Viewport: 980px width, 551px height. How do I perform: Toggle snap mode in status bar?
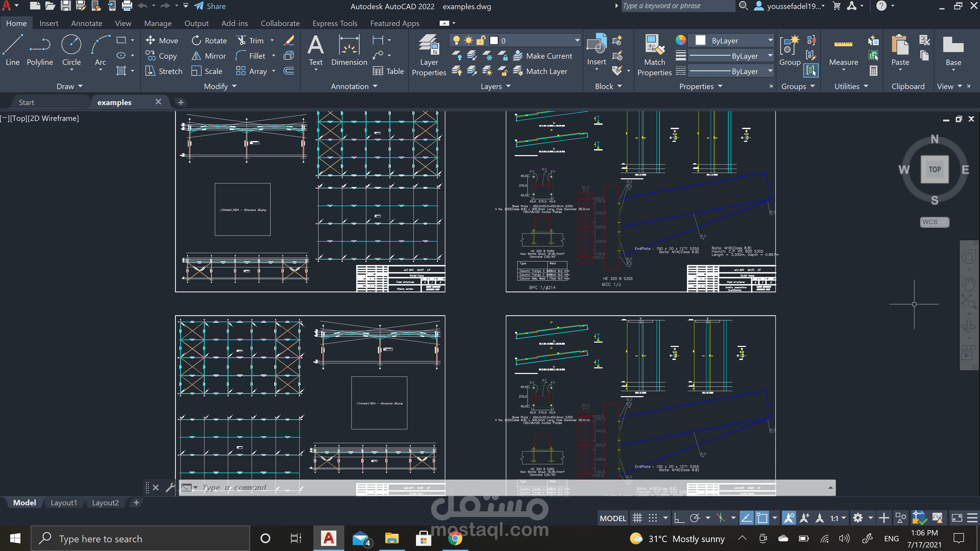(653, 518)
